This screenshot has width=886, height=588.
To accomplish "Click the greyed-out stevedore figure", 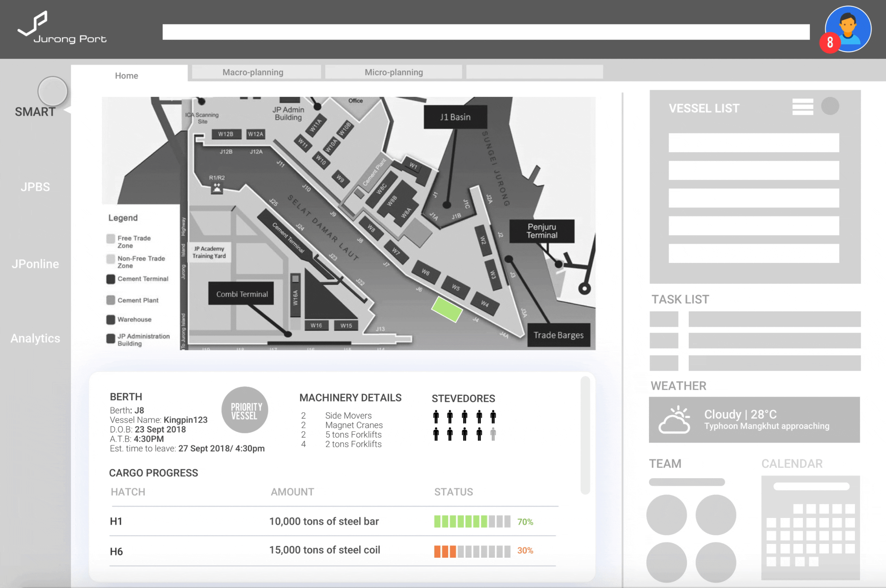I will click(x=493, y=434).
